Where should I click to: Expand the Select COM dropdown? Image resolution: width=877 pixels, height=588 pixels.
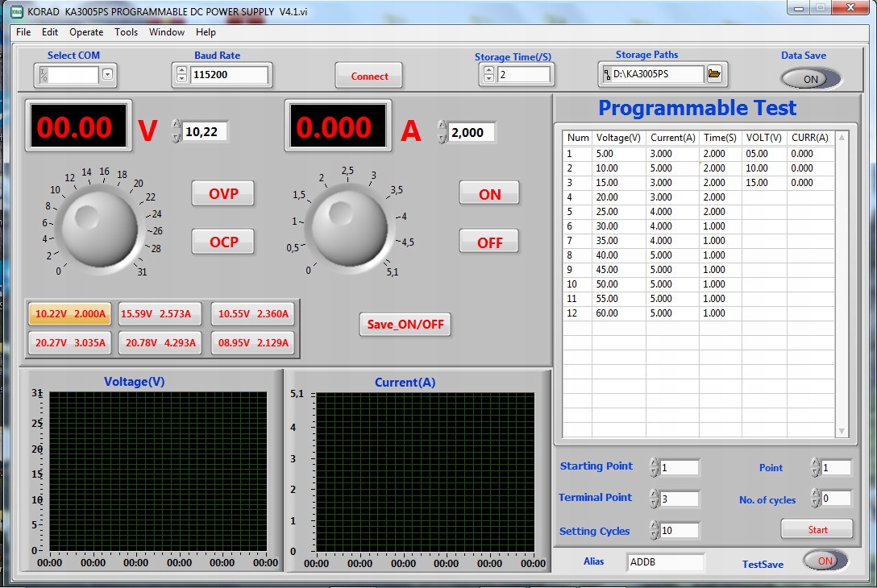(x=108, y=75)
